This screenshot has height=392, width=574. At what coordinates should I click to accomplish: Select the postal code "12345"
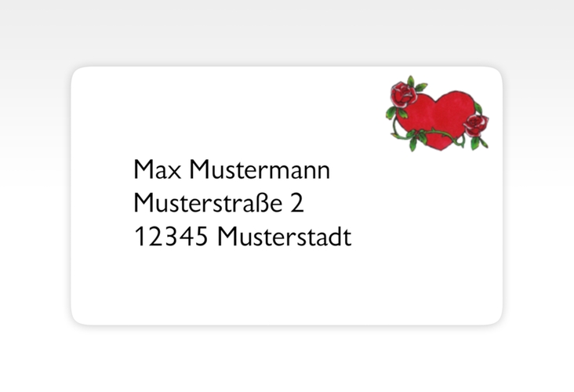pyautogui.click(x=171, y=237)
